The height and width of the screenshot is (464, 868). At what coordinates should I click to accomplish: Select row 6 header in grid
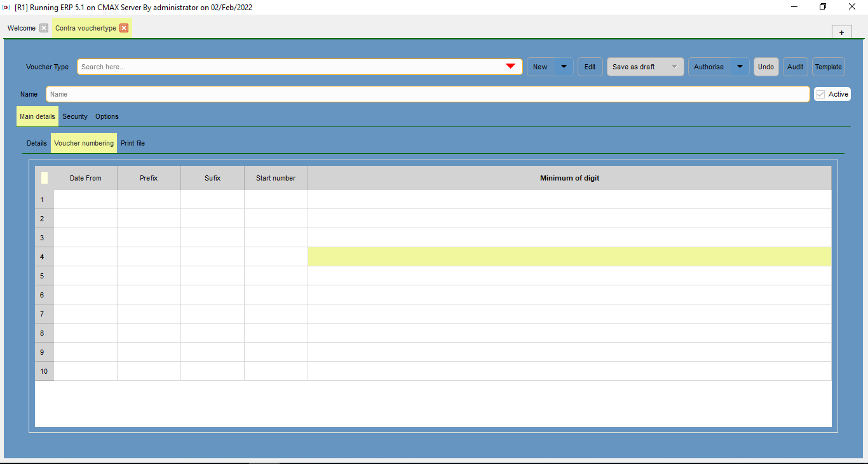(44, 295)
